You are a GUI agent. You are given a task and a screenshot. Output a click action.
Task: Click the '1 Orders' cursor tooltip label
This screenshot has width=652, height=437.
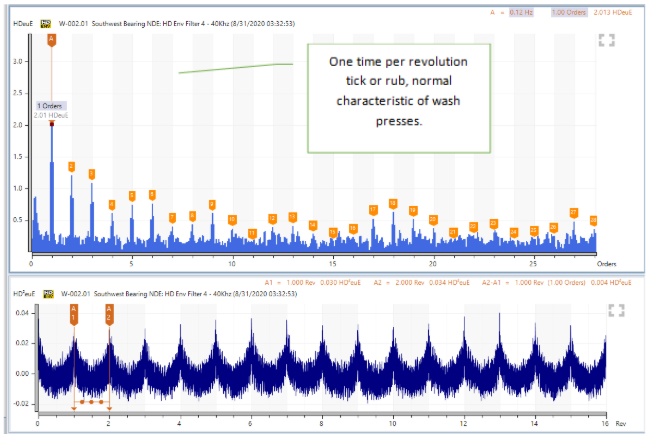coord(51,105)
